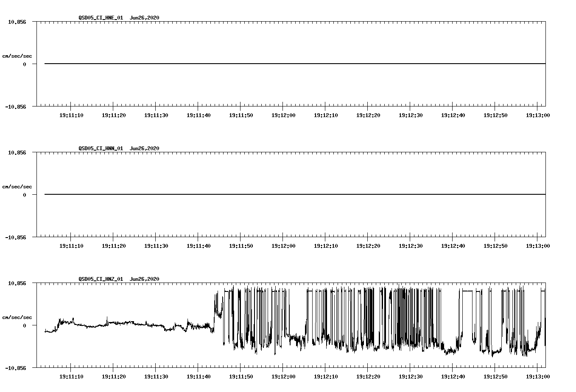Click 19:12:00 time label under HNE chart
This screenshot has width=576, height=392.
coord(283,115)
